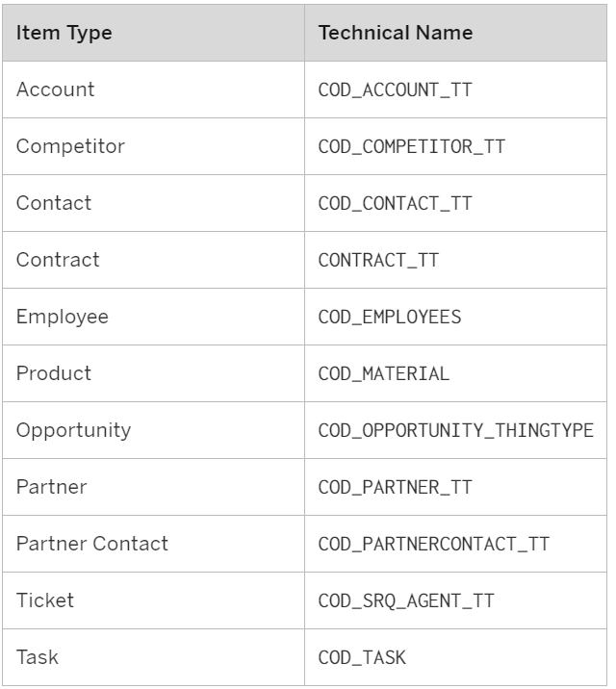Click the COD_OPPORTUNITY_THINGTYPE technical name
The image size is (616, 689).
(456, 431)
